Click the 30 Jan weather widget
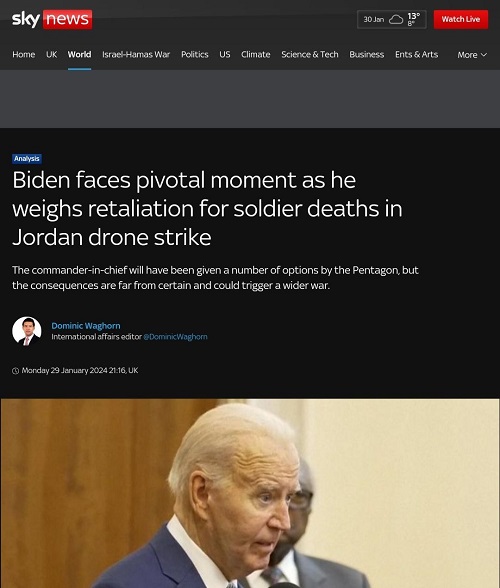500x588 pixels. click(x=392, y=19)
